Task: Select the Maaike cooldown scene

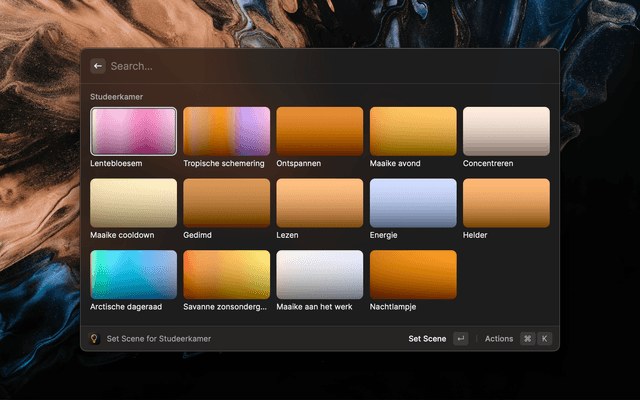Action: click(133, 203)
